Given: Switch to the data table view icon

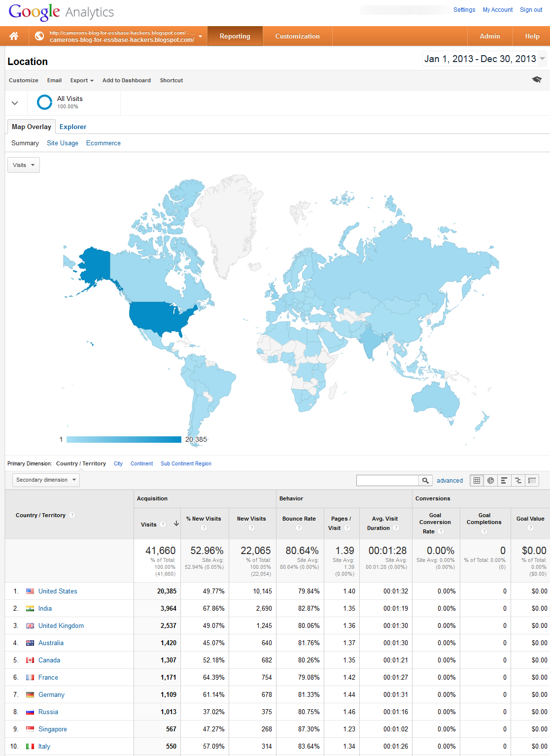Looking at the screenshot, I should (x=477, y=480).
